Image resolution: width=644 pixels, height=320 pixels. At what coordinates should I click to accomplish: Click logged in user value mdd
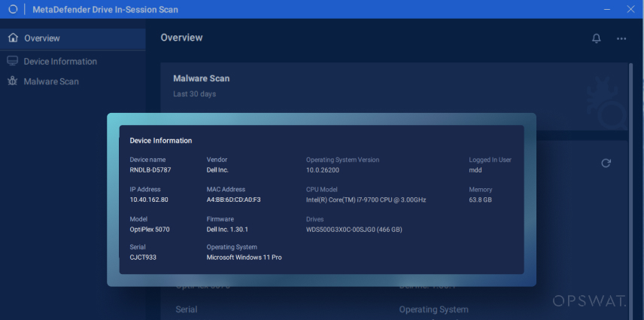pos(475,170)
